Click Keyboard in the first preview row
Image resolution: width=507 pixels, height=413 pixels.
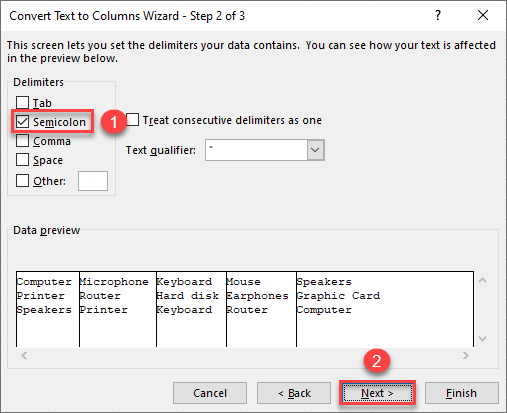[184, 282]
